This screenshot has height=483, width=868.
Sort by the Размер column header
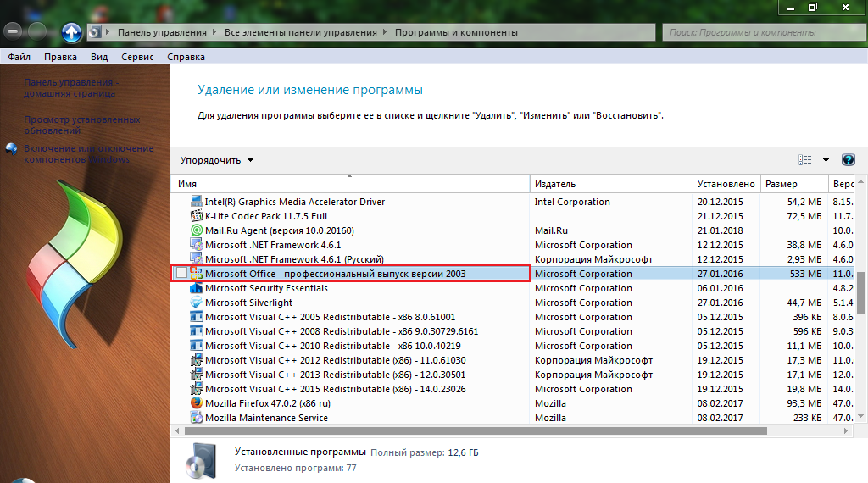tap(793, 184)
